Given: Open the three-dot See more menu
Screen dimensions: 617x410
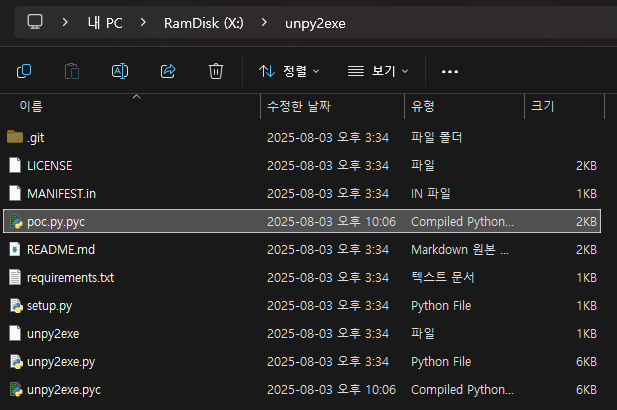Looking at the screenshot, I should 450,72.
